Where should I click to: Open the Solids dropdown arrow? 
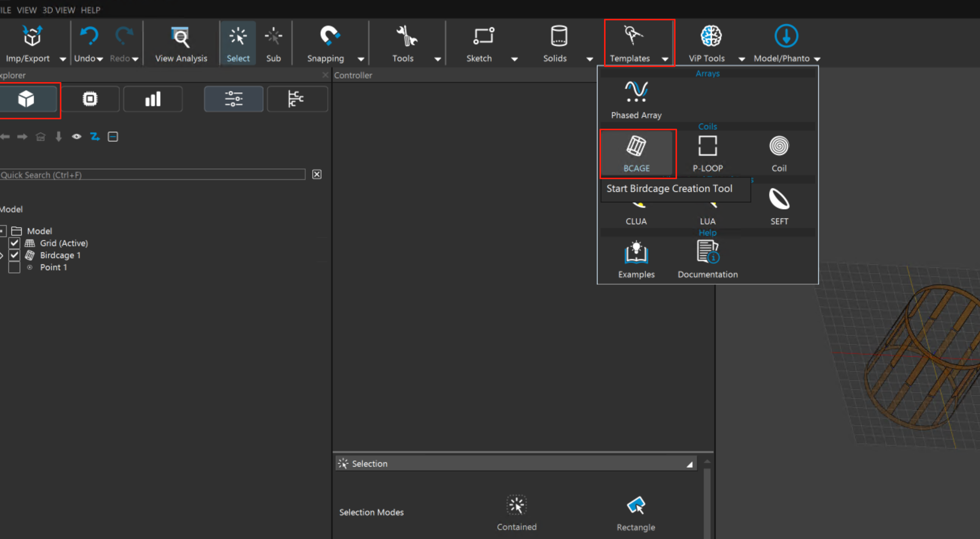coord(590,59)
